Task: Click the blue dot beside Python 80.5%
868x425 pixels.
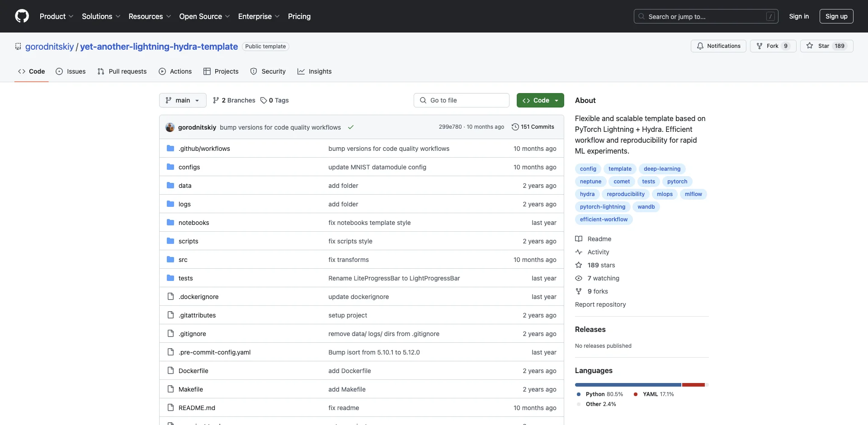Action: pyautogui.click(x=579, y=394)
